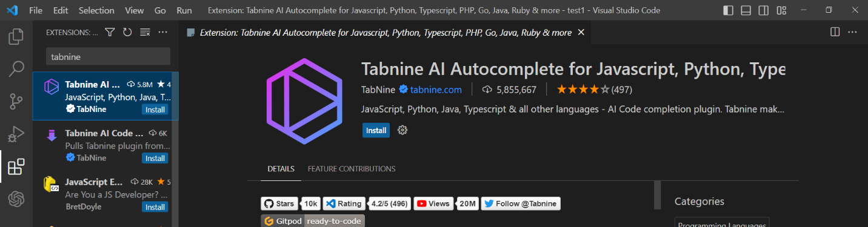
Task: Click the extension description text in details
Action: 573,110
